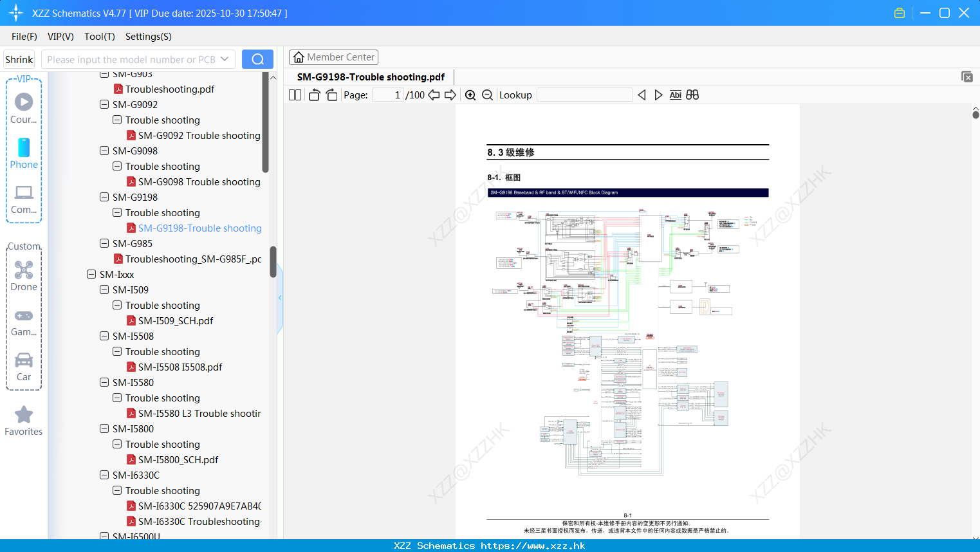
Task: Open SM-I6330C Troubleshooting file
Action: tap(199, 521)
